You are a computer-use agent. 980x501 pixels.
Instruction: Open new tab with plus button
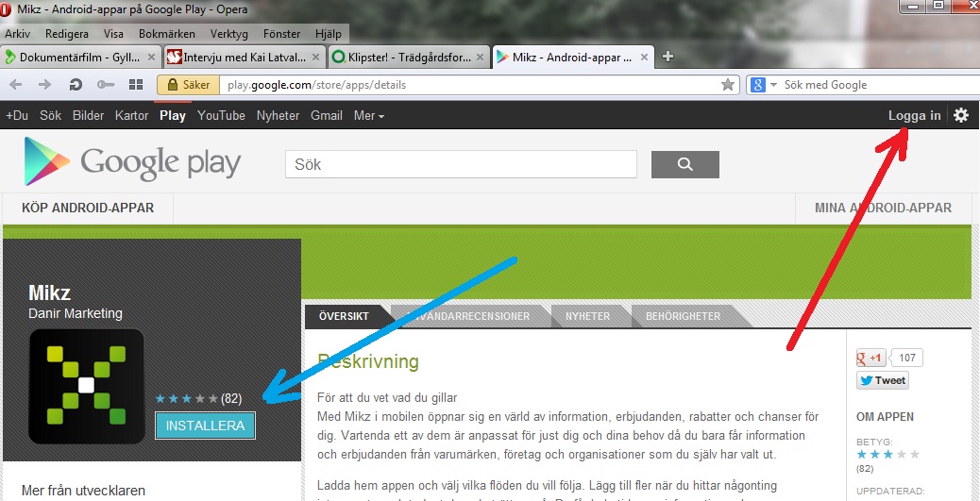(x=668, y=57)
